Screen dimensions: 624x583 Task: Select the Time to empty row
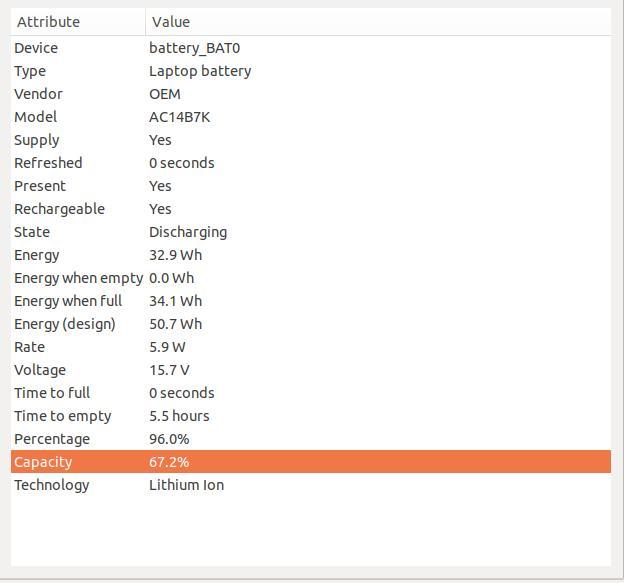(311, 416)
